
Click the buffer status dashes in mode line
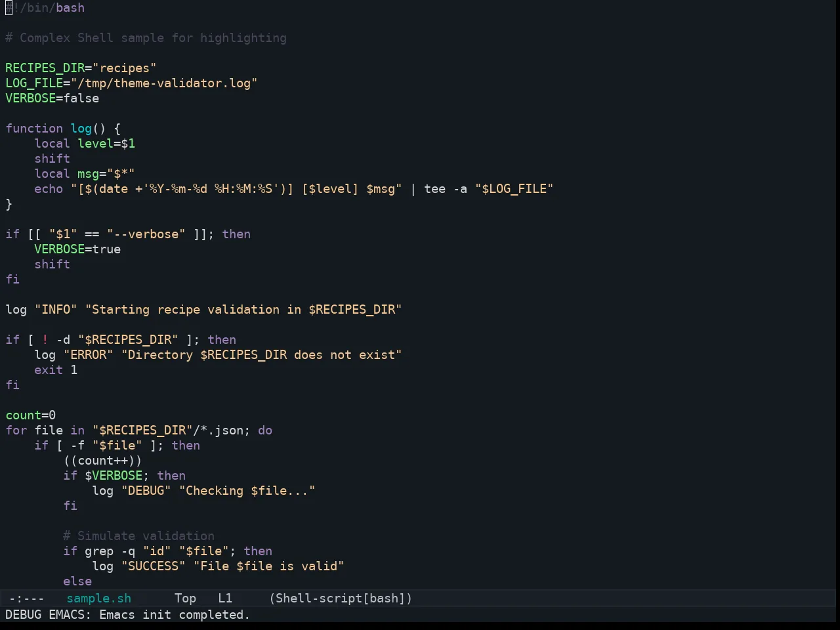pyautogui.click(x=27, y=598)
